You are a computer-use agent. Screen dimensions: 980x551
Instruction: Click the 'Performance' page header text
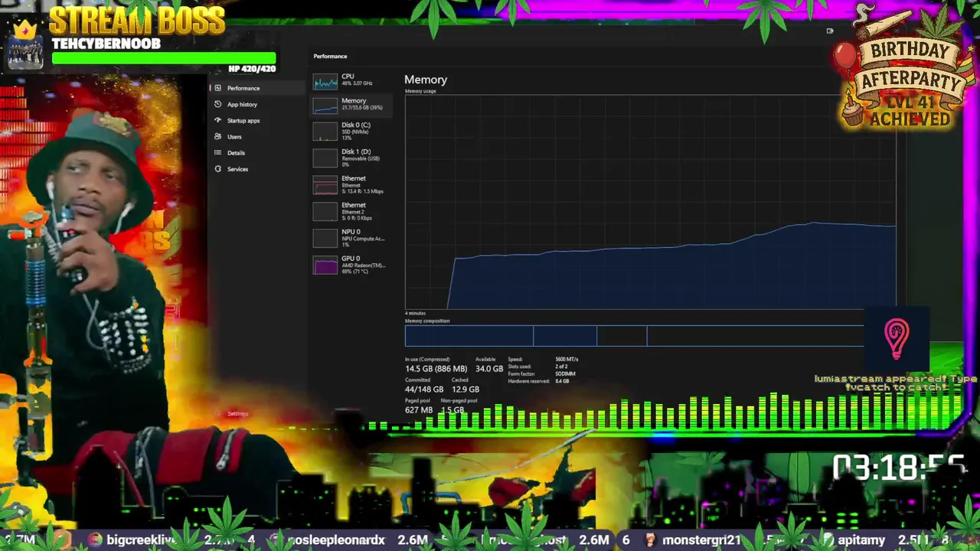tap(330, 57)
